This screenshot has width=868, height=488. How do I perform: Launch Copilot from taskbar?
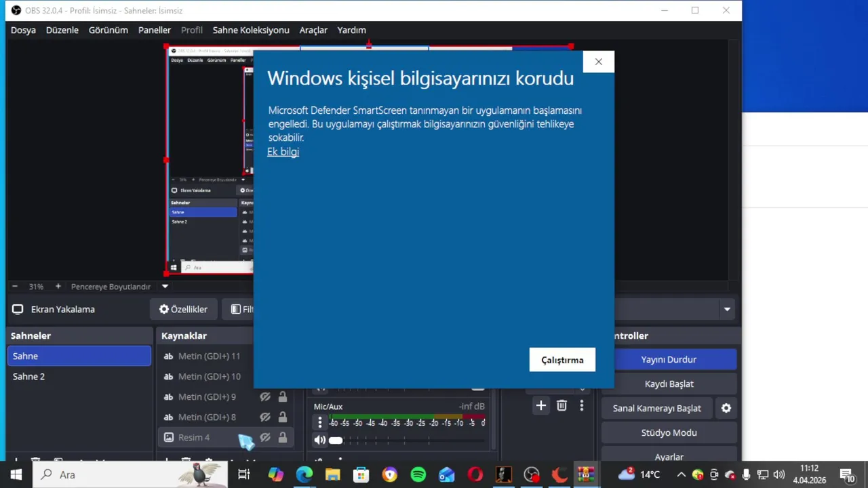(x=275, y=474)
